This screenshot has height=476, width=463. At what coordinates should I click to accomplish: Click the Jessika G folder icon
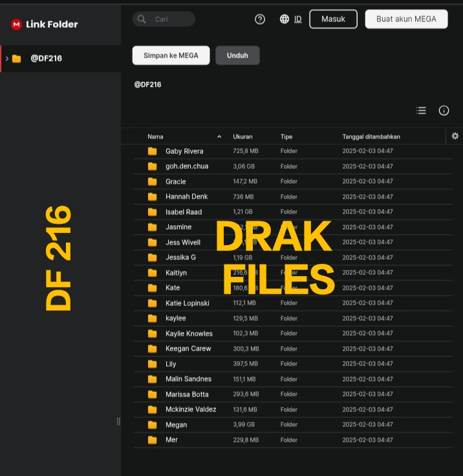152,257
